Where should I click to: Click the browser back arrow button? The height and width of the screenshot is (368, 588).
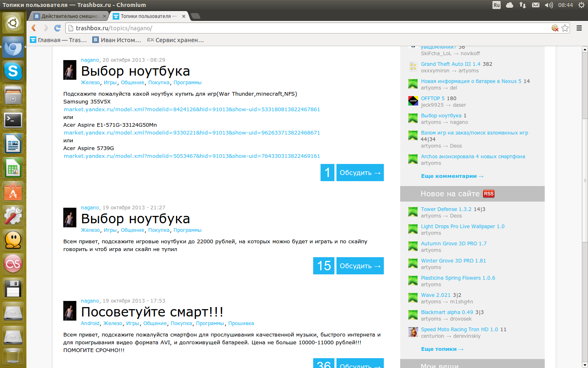tap(34, 28)
